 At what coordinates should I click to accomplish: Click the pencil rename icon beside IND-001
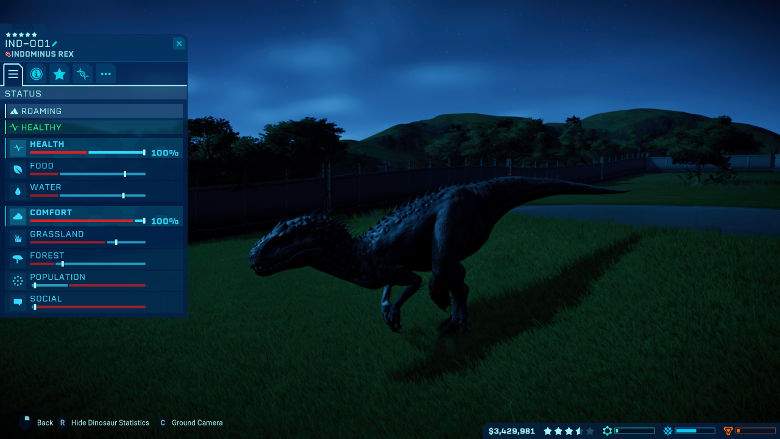[55, 44]
